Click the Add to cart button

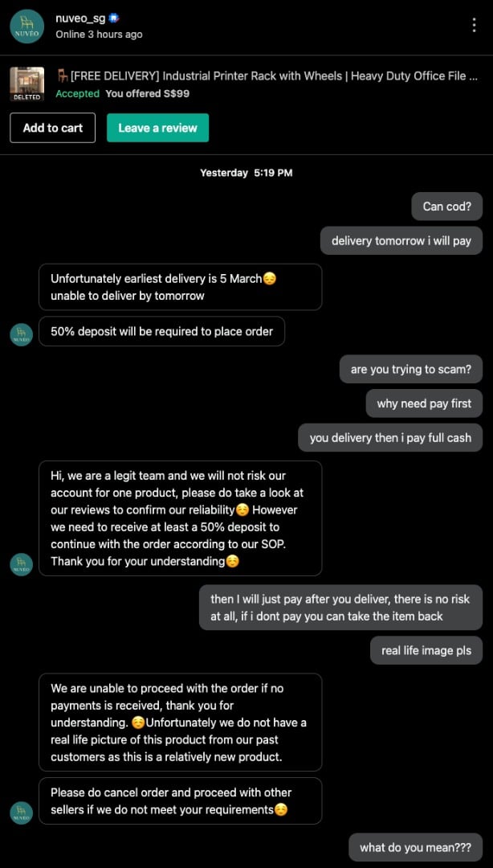coord(52,128)
